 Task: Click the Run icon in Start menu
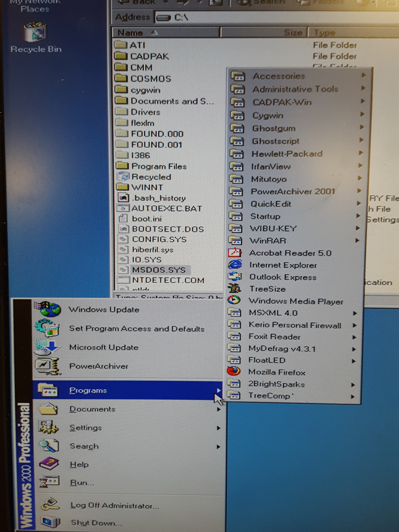(49, 482)
